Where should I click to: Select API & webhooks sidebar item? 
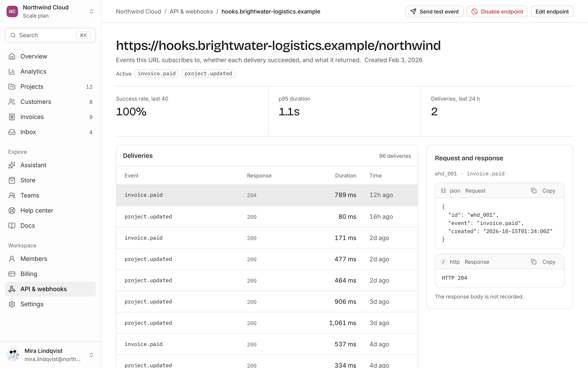point(50,289)
